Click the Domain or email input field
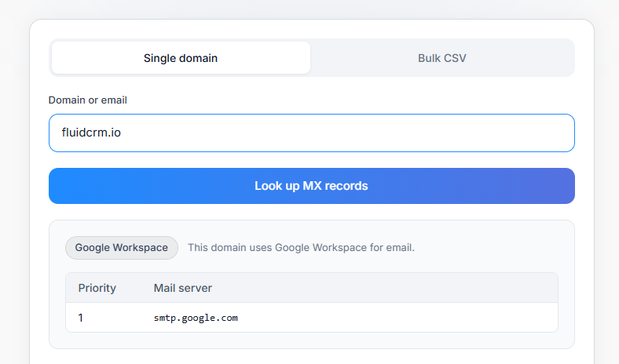The width and height of the screenshot is (619, 364). click(312, 133)
